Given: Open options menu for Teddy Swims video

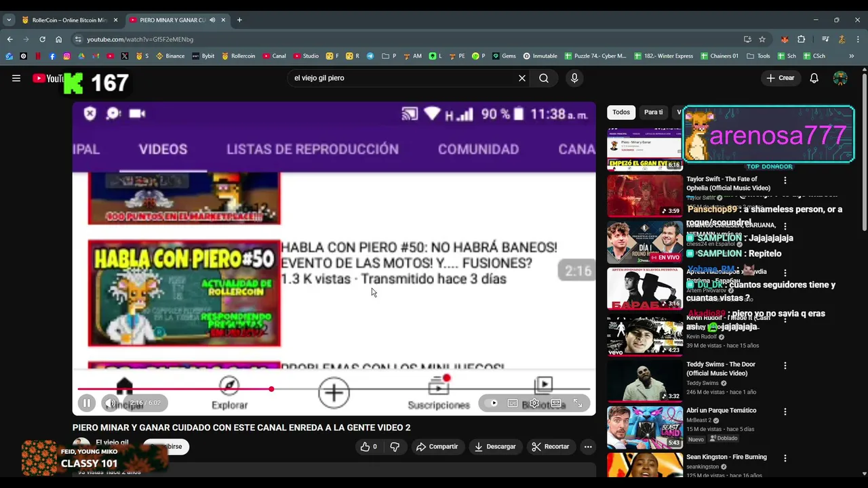Looking at the screenshot, I should coord(785,365).
